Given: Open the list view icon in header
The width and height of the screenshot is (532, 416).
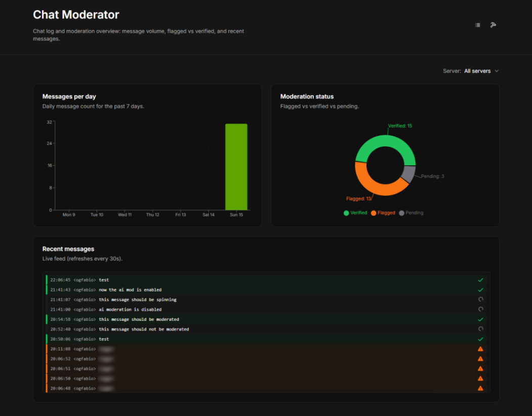Looking at the screenshot, I should click(x=477, y=25).
